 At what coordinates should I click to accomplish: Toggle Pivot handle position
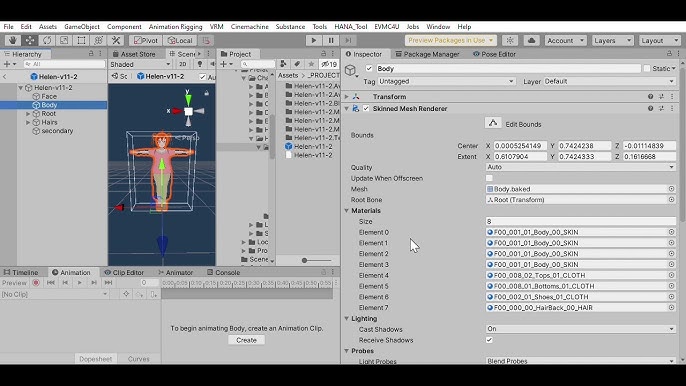(x=146, y=40)
